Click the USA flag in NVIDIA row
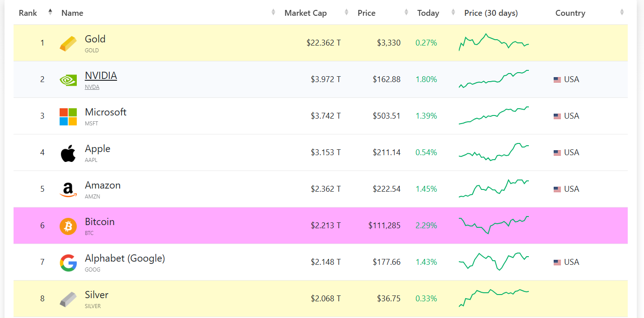 tap(557, 80)
